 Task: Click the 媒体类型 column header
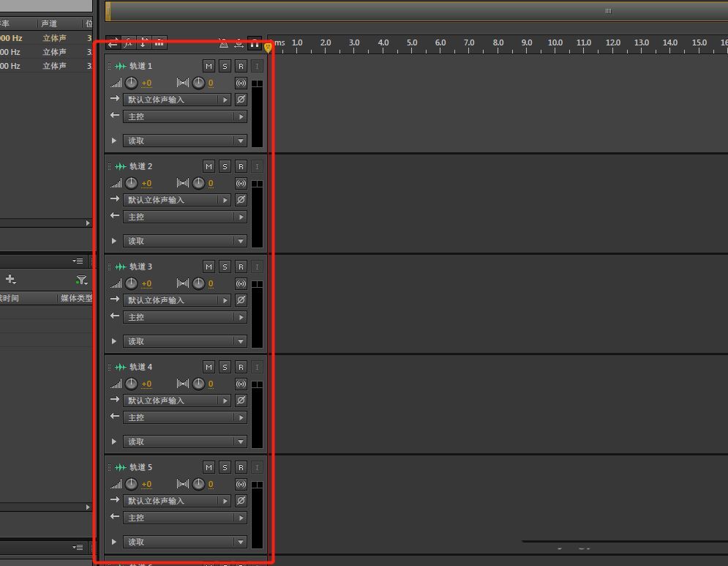click(75, 298)
